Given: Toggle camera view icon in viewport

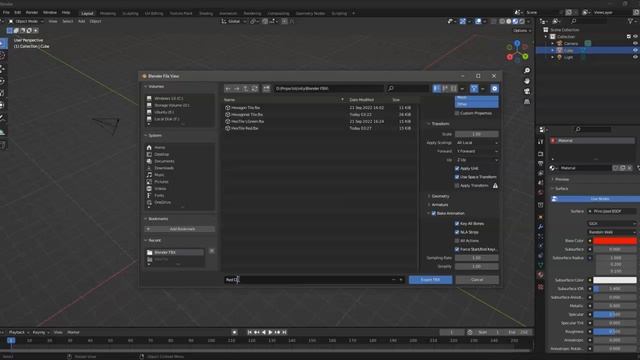Looking at the screenshot, I should click(x=527, y=91).
